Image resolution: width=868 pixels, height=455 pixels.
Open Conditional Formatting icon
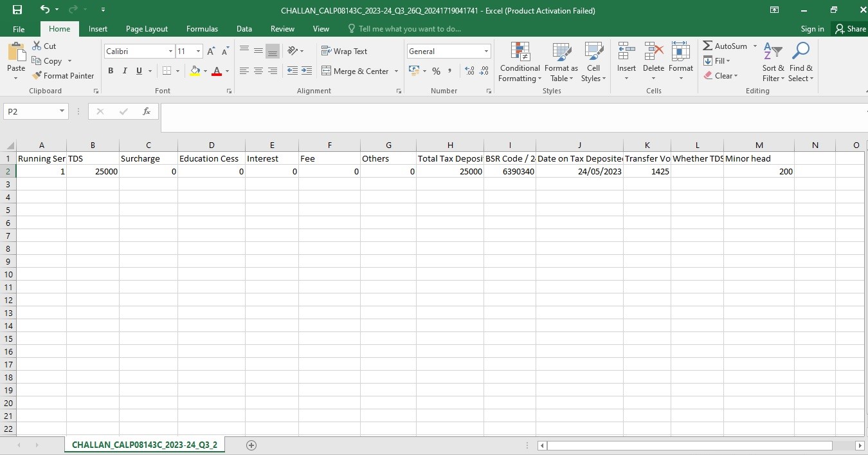pos(520,52)
